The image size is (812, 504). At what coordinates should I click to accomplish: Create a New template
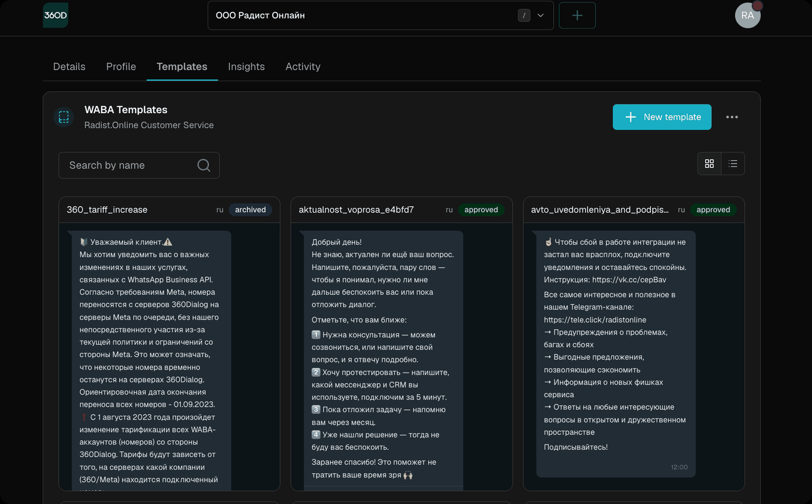(662, 117)
